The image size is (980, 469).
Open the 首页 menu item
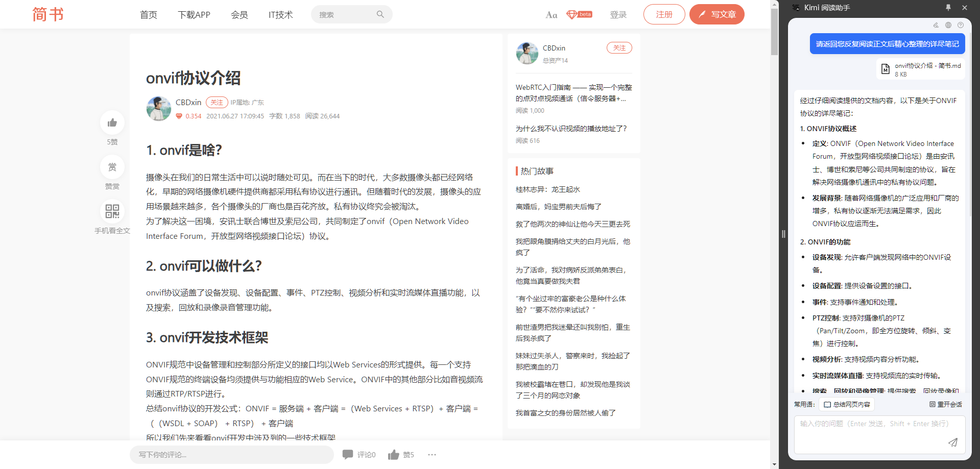(x=148, y=15)
